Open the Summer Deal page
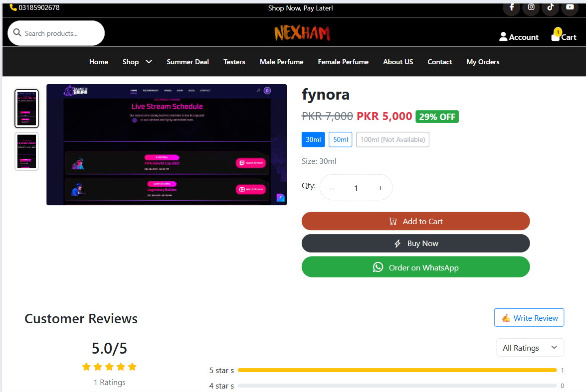586x392 pixels. coord(188,62)
